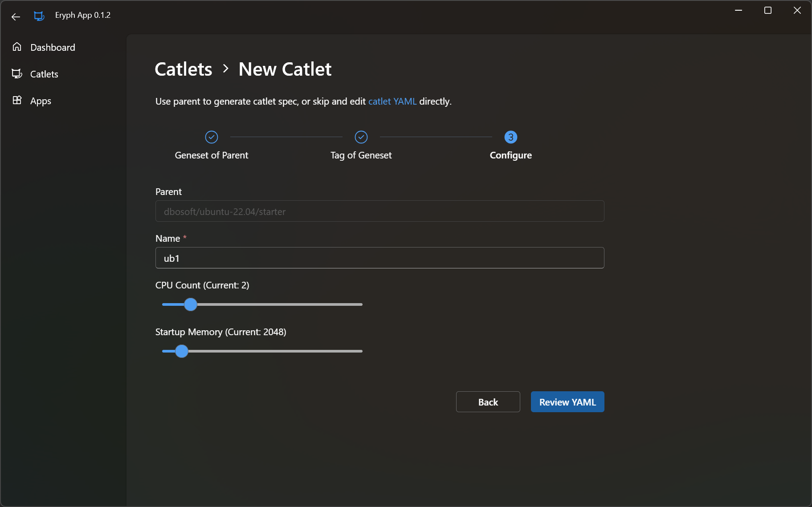Select the Configure step label
The height and width of the screenshot is (507, 812).
click(x=511, y=155)
